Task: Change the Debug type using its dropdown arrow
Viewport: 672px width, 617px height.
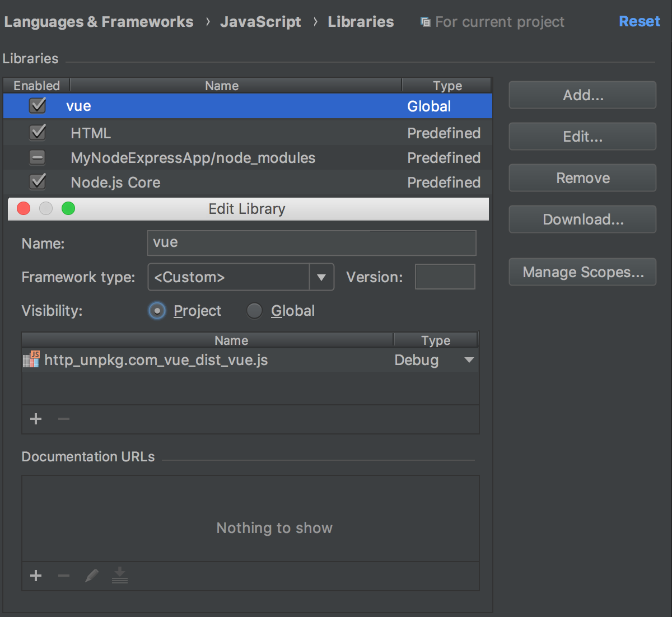Action: tap(469, 360)
